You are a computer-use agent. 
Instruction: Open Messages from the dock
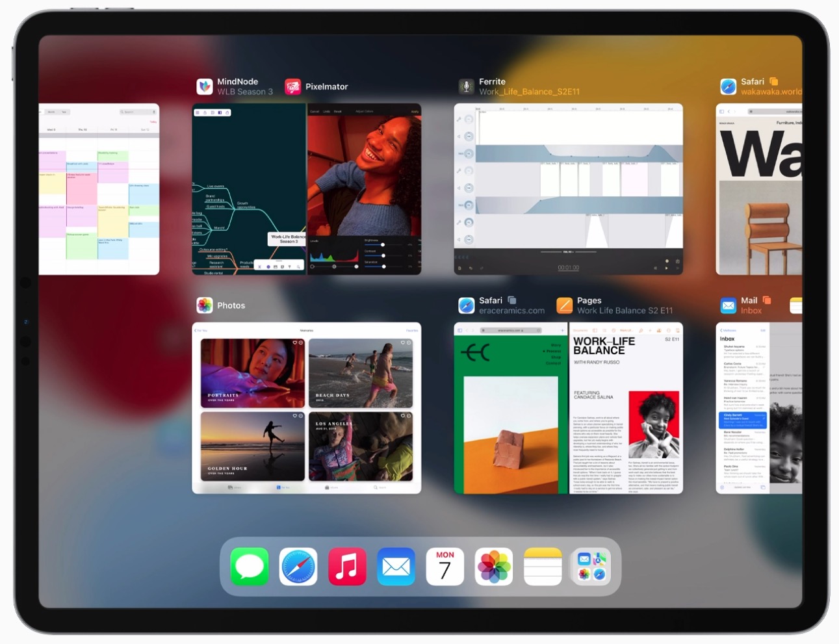pyautogui.click(x=250, y=566)
